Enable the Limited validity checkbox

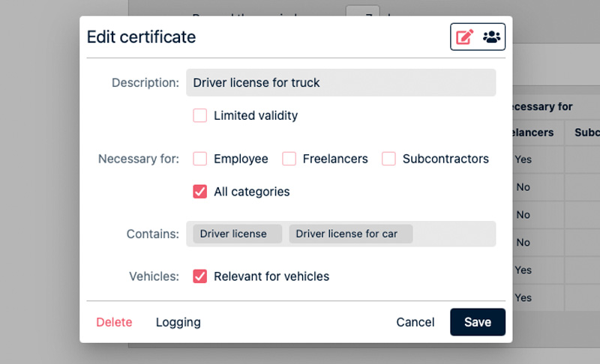200,115
